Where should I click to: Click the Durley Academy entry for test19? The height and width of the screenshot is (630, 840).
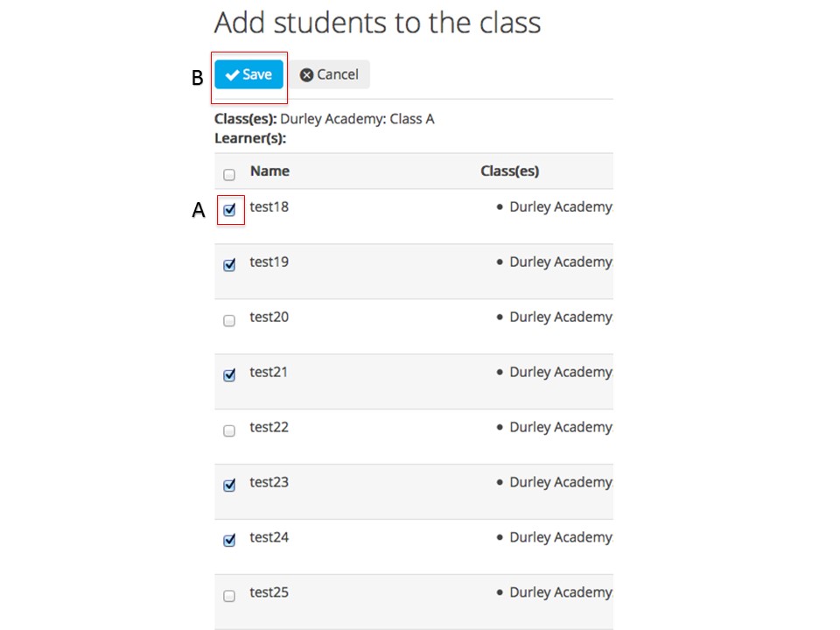[561, 262]
